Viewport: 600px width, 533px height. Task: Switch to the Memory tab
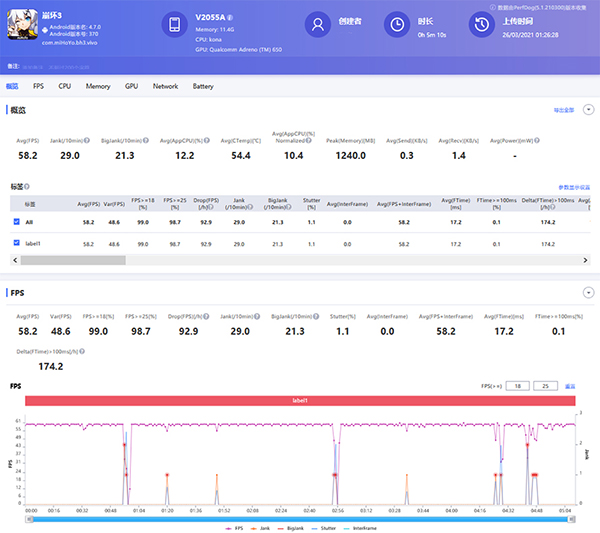pos(98,87)
